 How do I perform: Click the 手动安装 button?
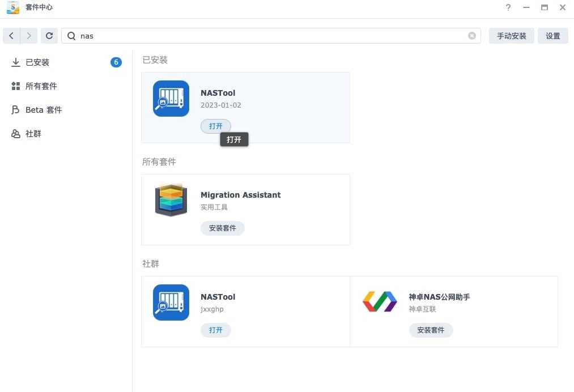512,36
